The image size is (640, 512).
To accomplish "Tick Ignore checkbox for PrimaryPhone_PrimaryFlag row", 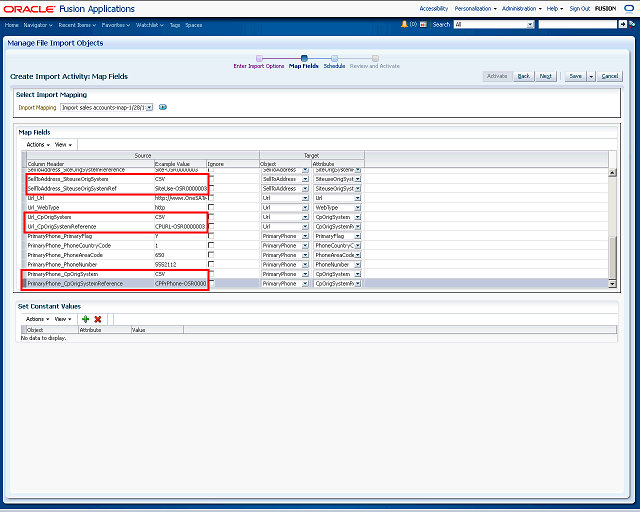I will click(211, 236).
